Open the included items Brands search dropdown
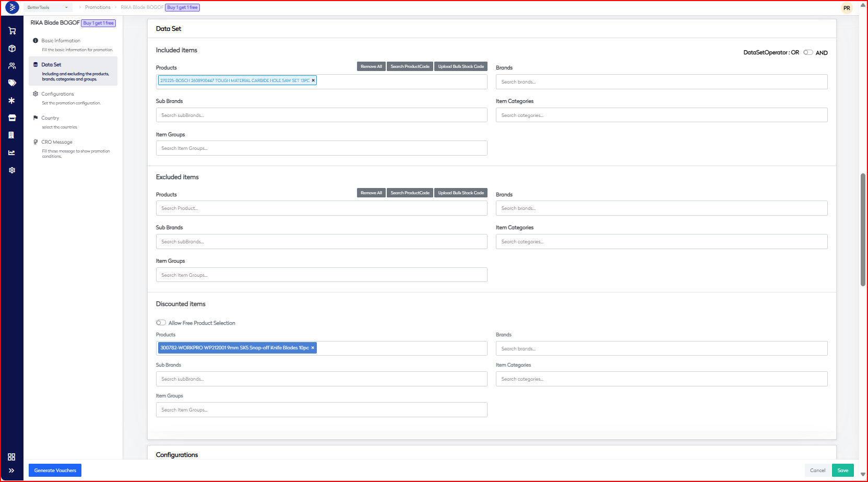The width and height of the screenshot is (868, 482). (x=661, y=82)
